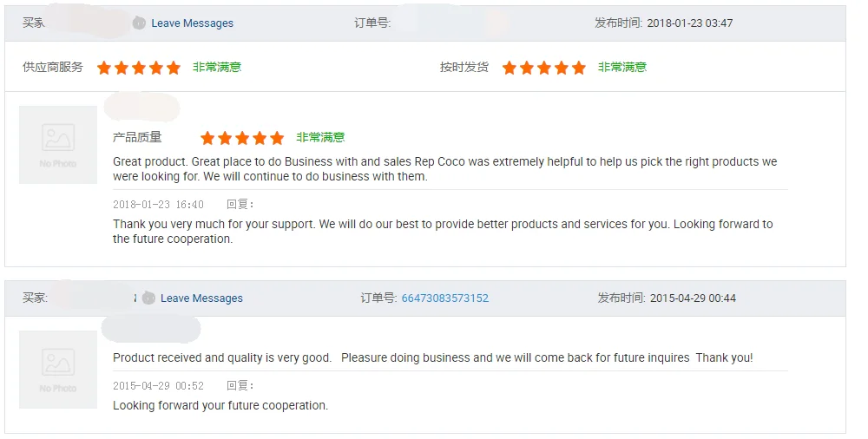
Task: Click the fifth star of 产品质量 rating
Action: 277,138
